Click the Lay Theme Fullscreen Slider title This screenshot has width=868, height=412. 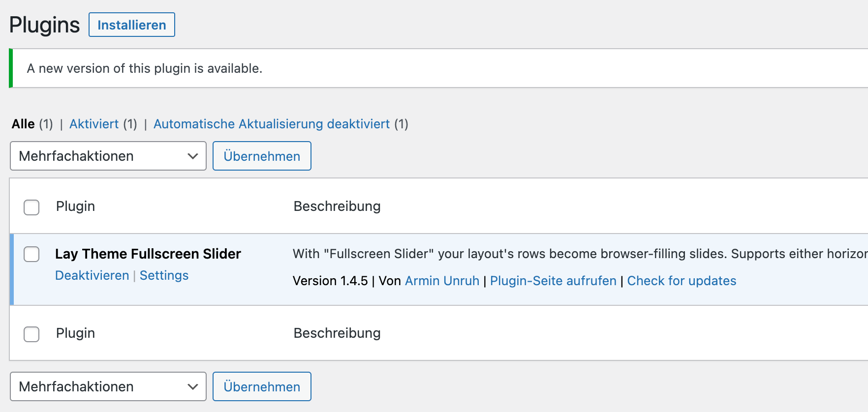[x=148, y=254]
